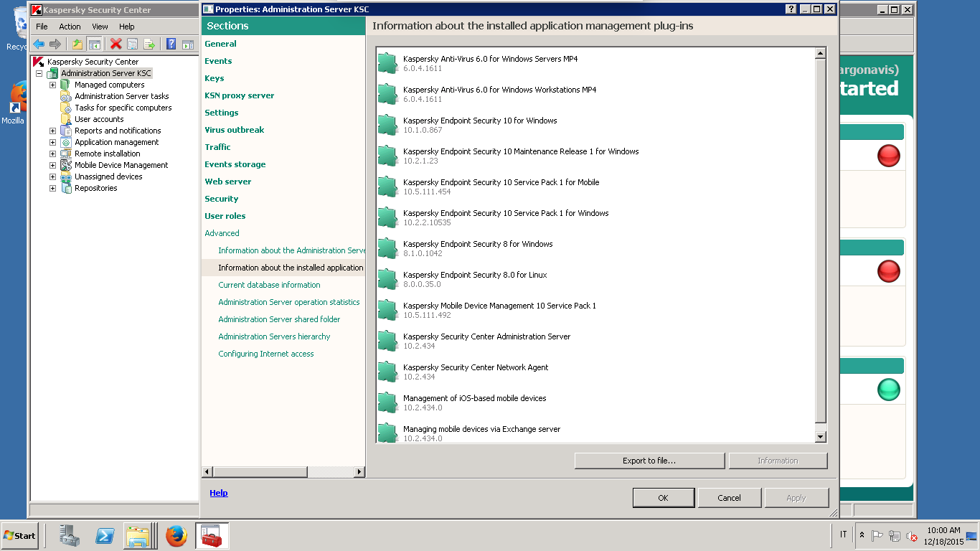The height and width of the screenshot is (551, 980).
Task: Collapse the Administration Server KSC node
Action: pos(39,73)
